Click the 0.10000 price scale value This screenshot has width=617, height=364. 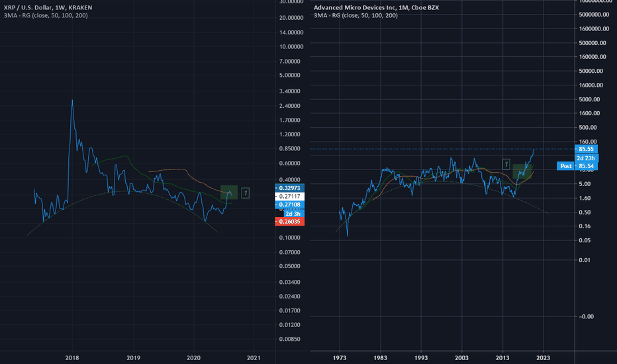(290, 238)
